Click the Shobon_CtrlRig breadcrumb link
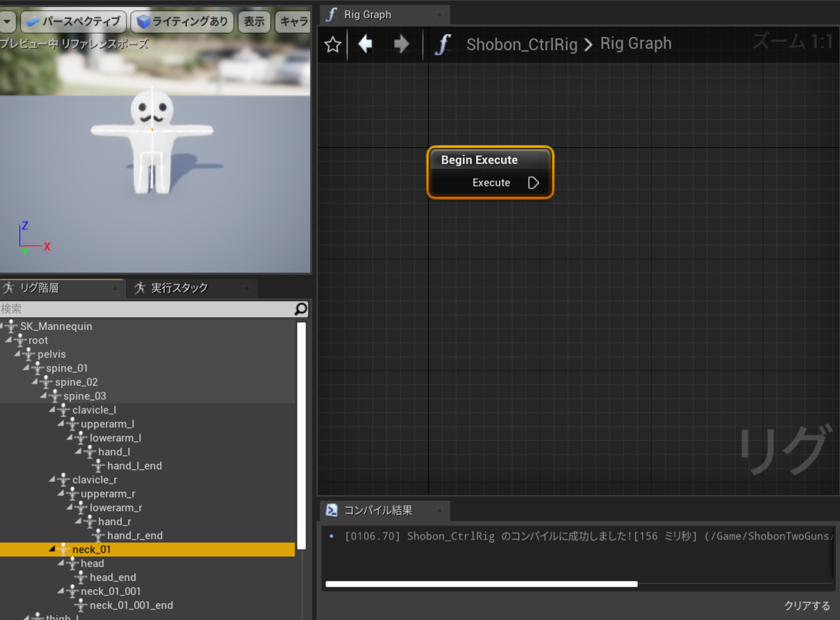Screen dimensions: 840x620 [x=522, y=44]
